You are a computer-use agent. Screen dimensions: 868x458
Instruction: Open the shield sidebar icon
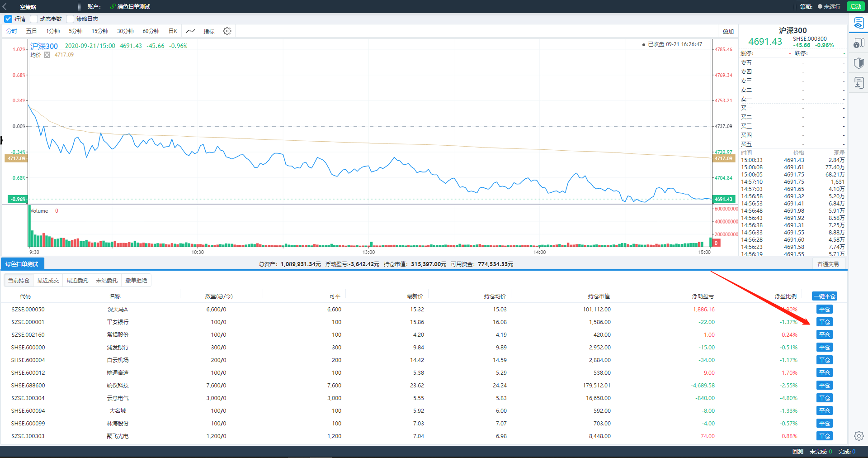(x=859, y=63)
